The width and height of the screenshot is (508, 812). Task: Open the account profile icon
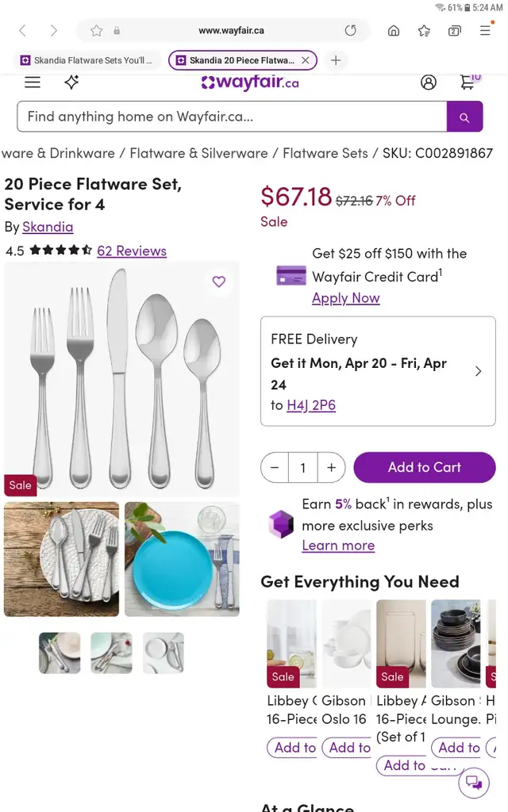(x=429, y=82)
